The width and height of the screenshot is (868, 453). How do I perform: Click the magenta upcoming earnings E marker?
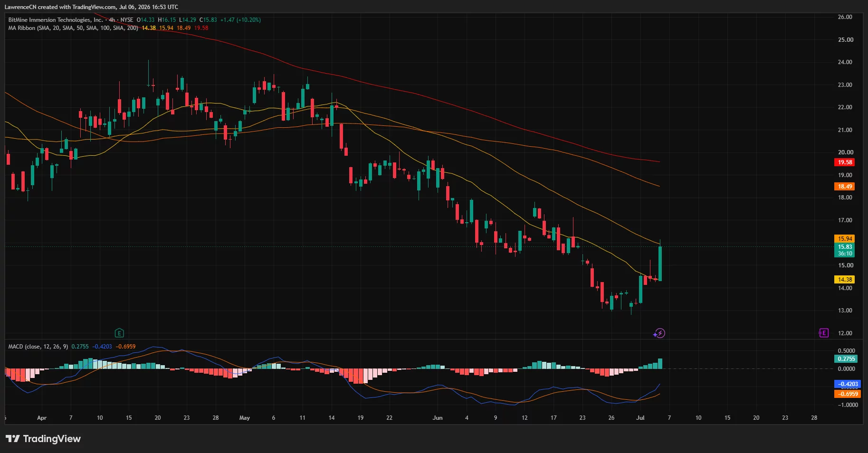[x=823, y=333]
